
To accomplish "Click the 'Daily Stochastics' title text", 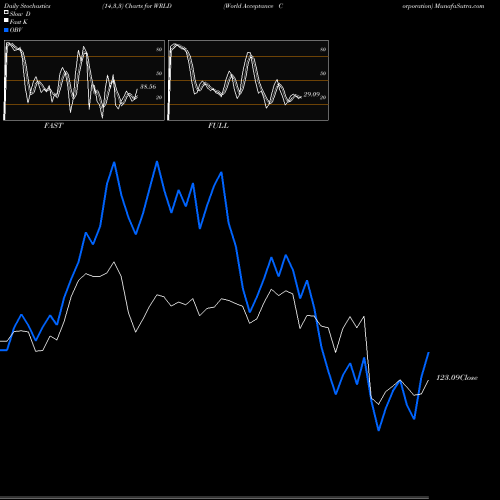I will [27, 6].
